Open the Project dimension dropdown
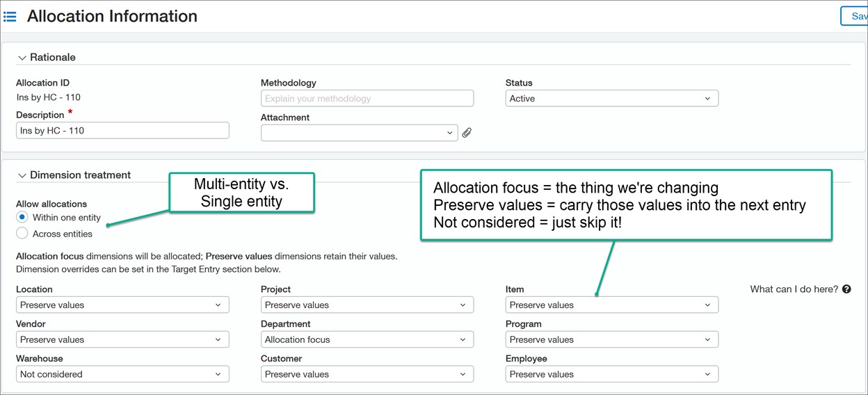 pyautogui.click(x=367, y=305)
